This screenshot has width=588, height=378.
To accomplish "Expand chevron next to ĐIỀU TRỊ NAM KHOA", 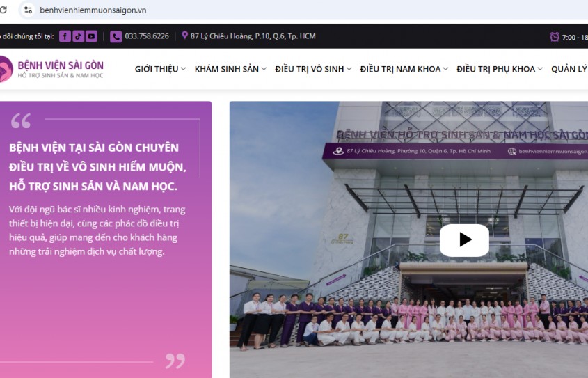I will coord(445,69).
